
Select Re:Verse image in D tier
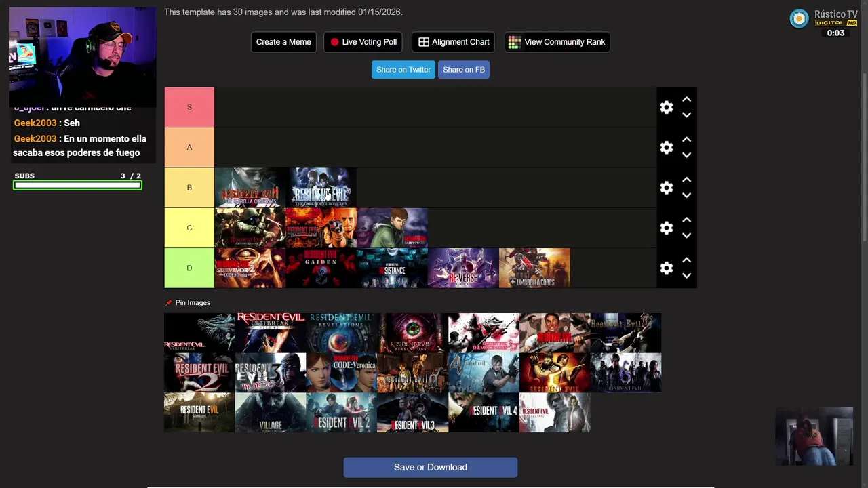[x=463, y=268]
